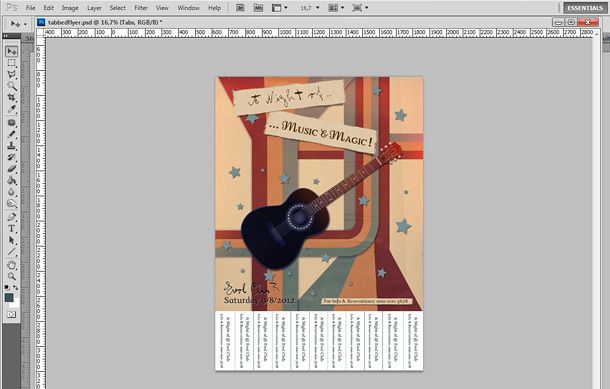Reset default foreground and background colors
Image resolution: width=610 pixels, height=389 pixels.
tap(7, 287)
